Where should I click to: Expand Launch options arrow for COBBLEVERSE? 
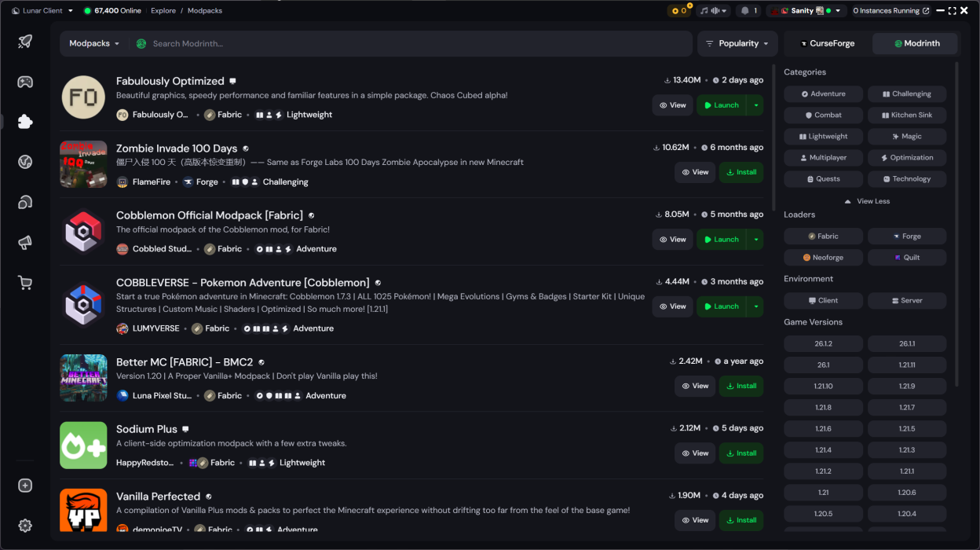(755, 306)
